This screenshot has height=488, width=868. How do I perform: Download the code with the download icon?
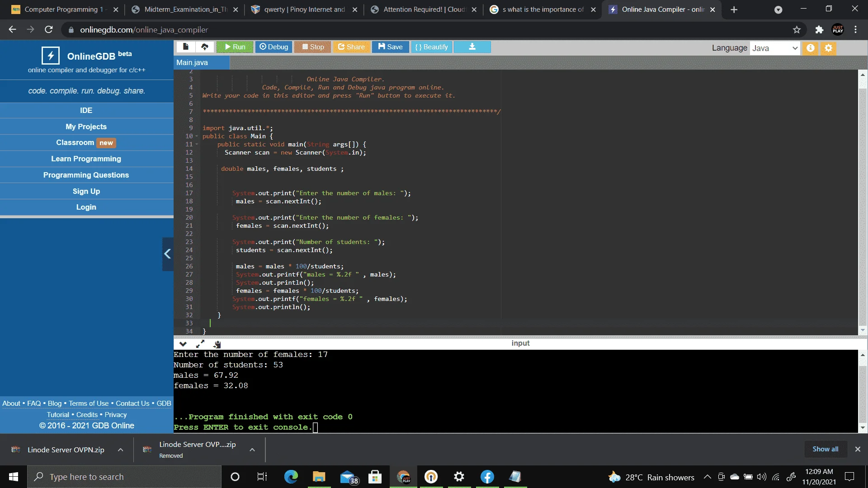click(x=472, y=47)
